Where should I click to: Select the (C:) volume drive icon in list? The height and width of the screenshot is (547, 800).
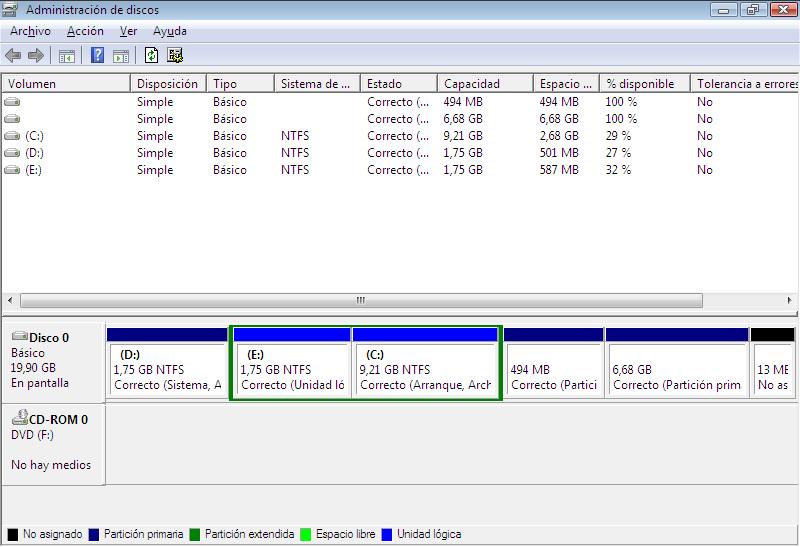coord(12,136)
